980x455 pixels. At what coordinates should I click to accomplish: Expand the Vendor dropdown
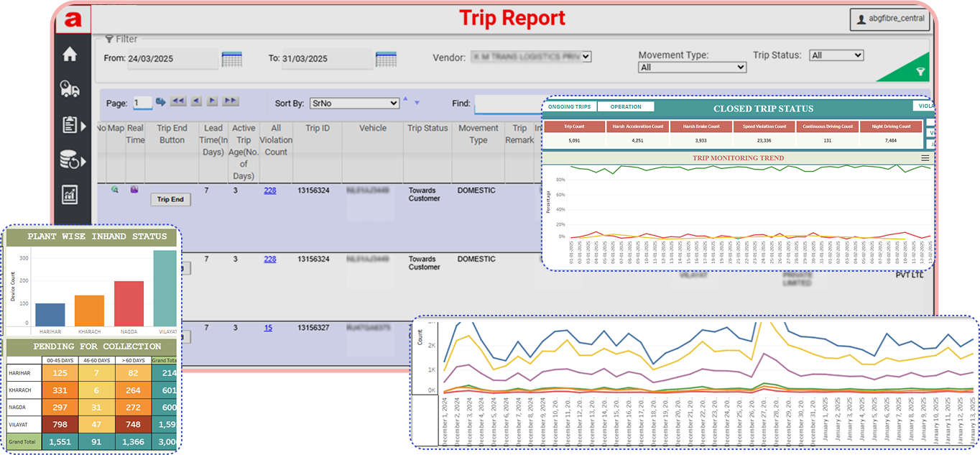[x=530, y=56]
